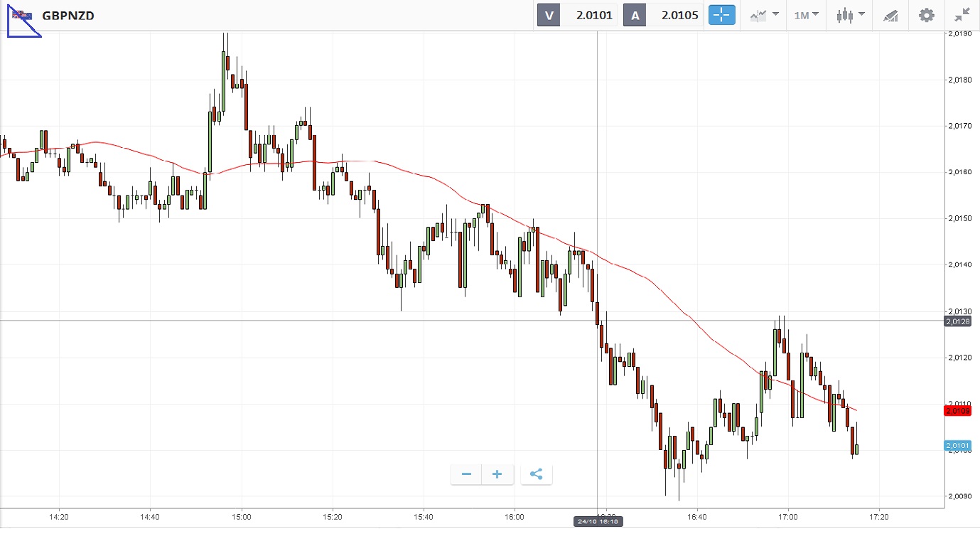Open the chart compare dropdown
The height and width of the screenshot is (556, 980).
tap(764, 15)
